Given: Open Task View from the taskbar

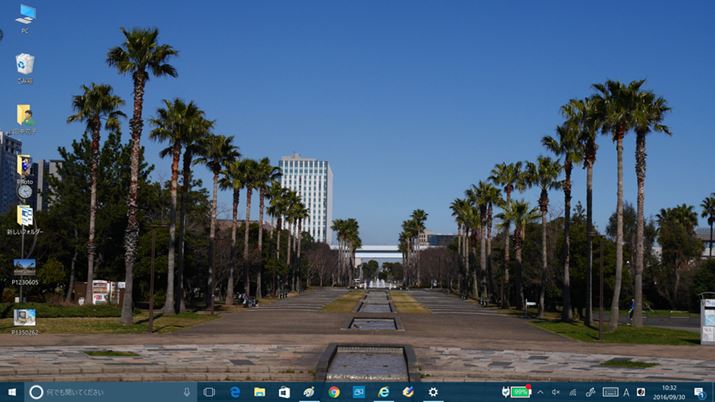Looking at the screenshot, I should click(x=209, y=392).
